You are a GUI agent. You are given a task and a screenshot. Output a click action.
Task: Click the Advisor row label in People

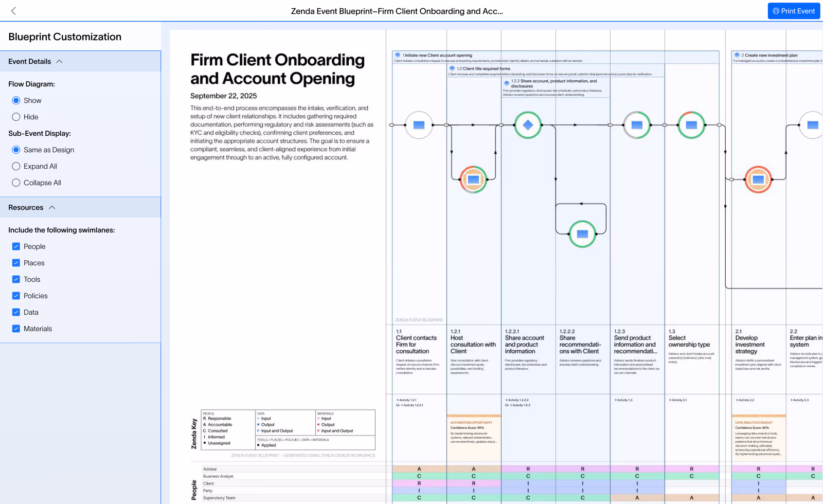click(x=210, y=469)
